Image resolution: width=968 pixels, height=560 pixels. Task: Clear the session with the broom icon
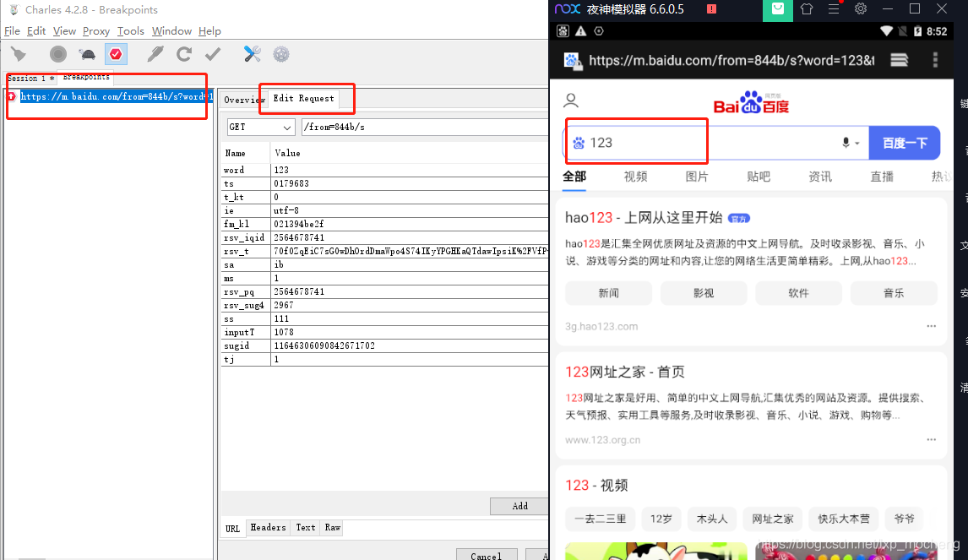pos(19,54)
